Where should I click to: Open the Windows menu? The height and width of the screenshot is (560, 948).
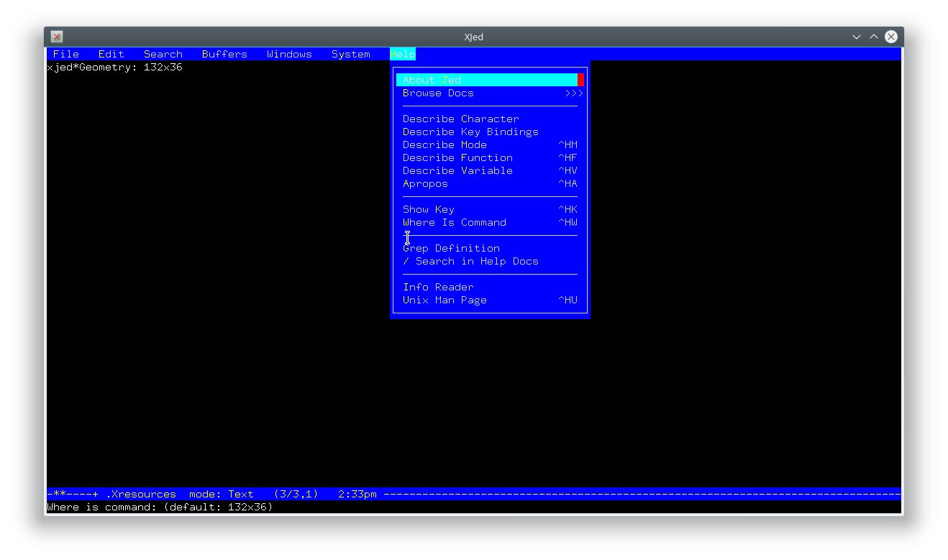289,53
